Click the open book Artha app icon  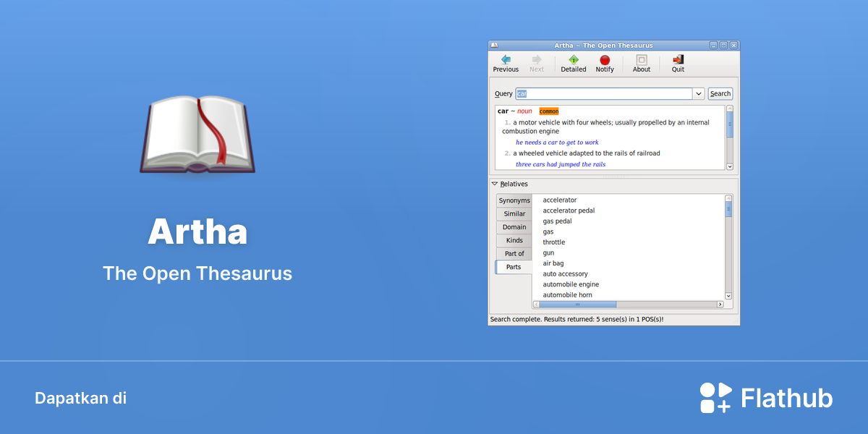pos(197,134)
